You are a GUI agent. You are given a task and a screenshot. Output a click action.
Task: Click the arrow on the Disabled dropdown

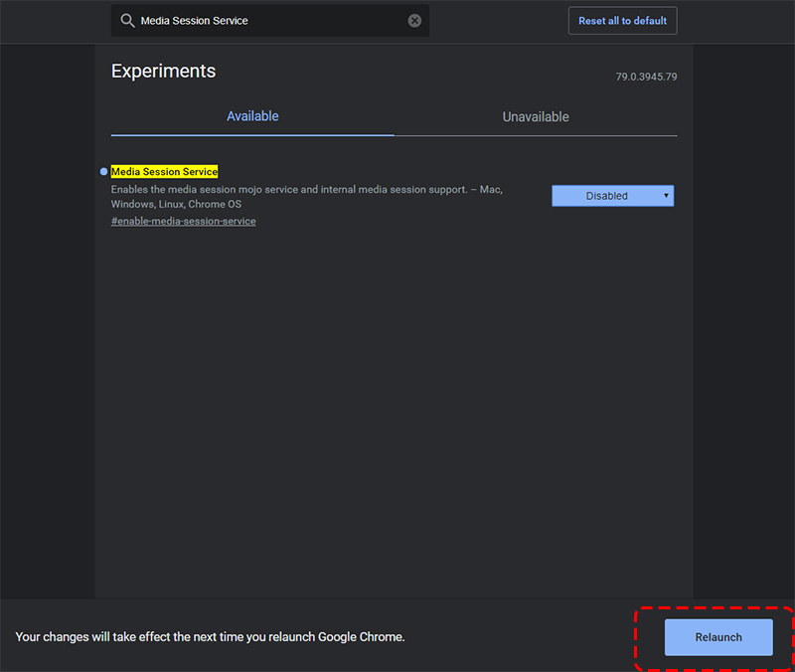click(666, 196)
